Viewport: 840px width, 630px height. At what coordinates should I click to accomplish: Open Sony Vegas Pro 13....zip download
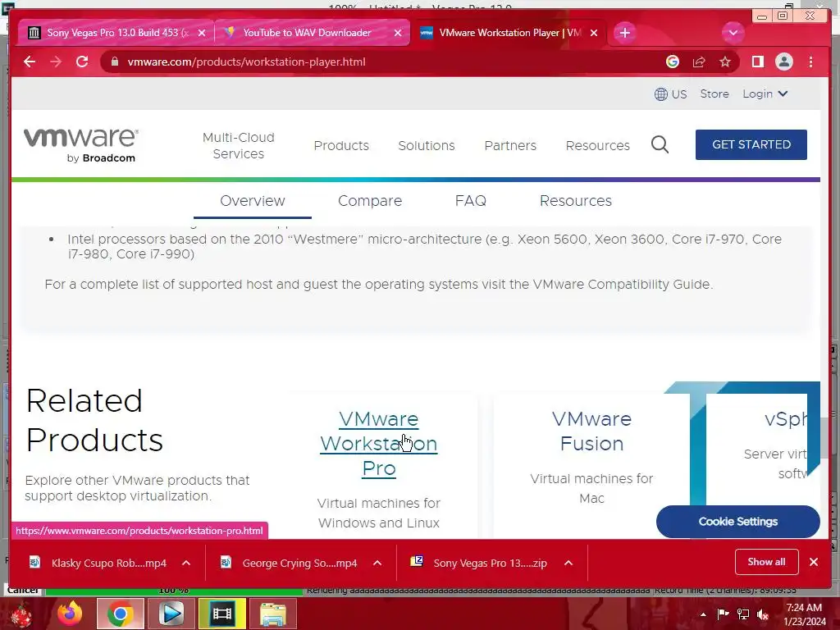pyautogui.click(x=491, y=563)
